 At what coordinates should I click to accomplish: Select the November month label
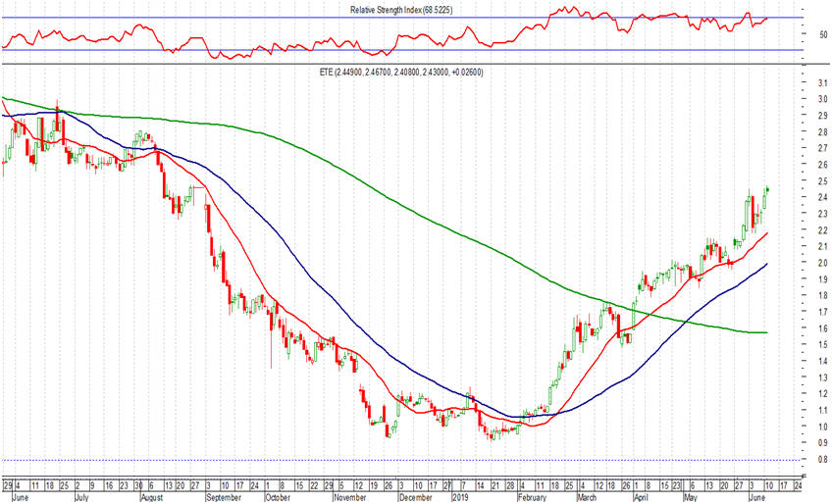click(350, 498)
